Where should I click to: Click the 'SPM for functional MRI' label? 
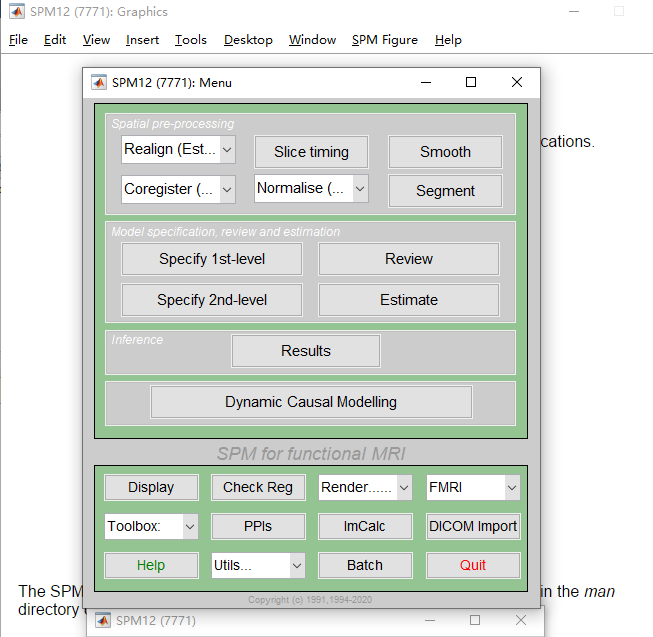311,454
